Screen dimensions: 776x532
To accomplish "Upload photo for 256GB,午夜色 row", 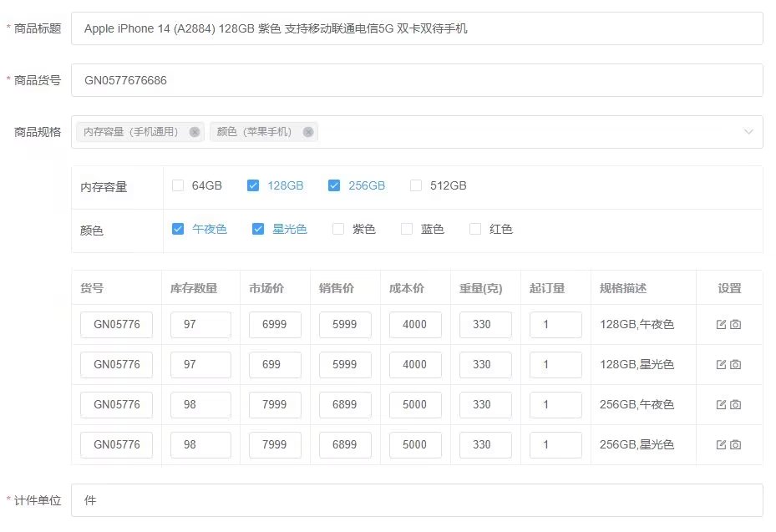I will [735, 404].
